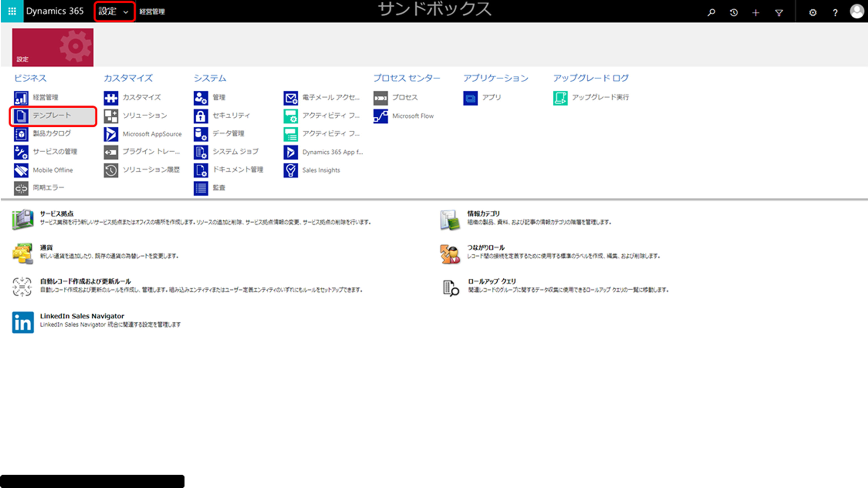
Task: Click the ソリューション履歴 clock icon
Action: (x=111, y=170)
